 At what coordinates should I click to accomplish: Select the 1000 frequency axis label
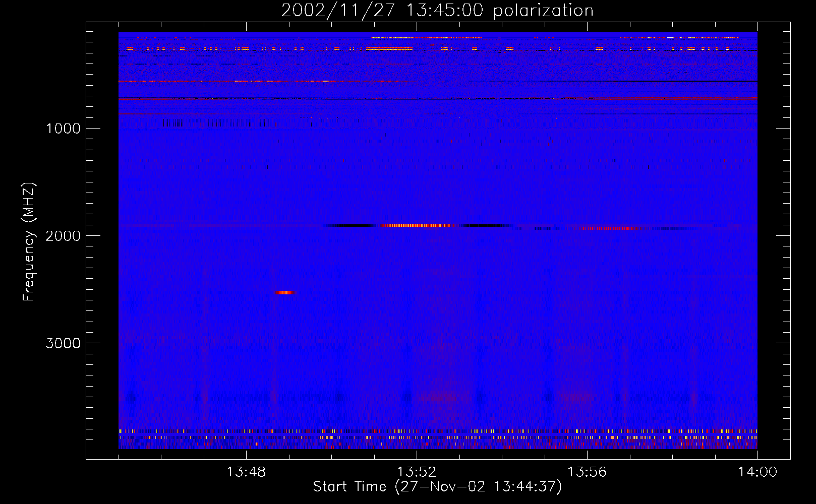point(63,129)
